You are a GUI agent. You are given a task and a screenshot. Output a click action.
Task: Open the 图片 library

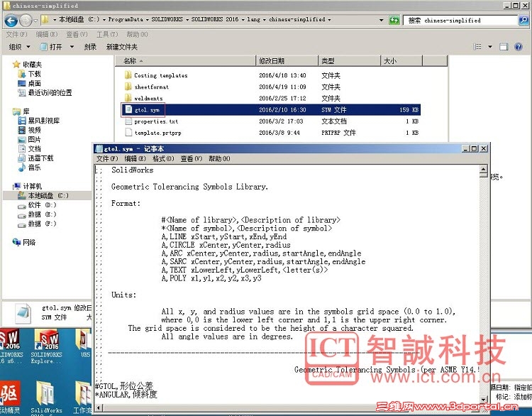30,139
